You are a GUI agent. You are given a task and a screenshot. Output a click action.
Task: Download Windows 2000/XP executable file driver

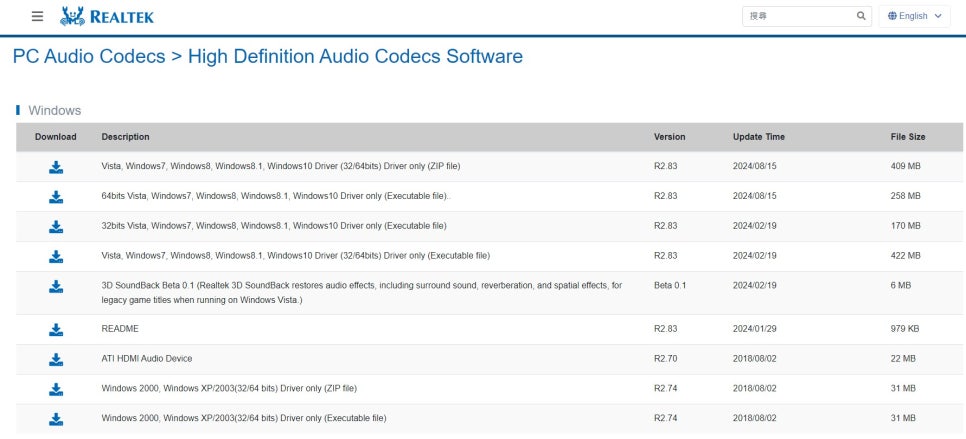tap(56, 419)
